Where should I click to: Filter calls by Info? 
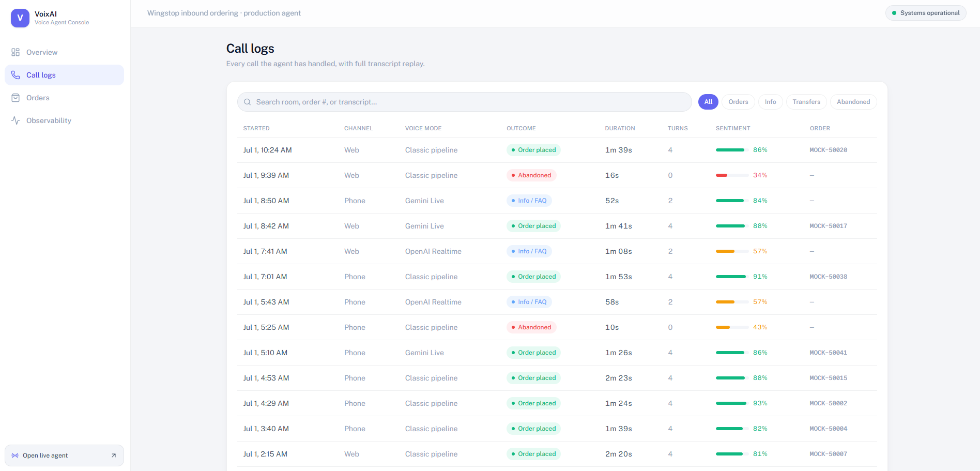pos(770,102)
